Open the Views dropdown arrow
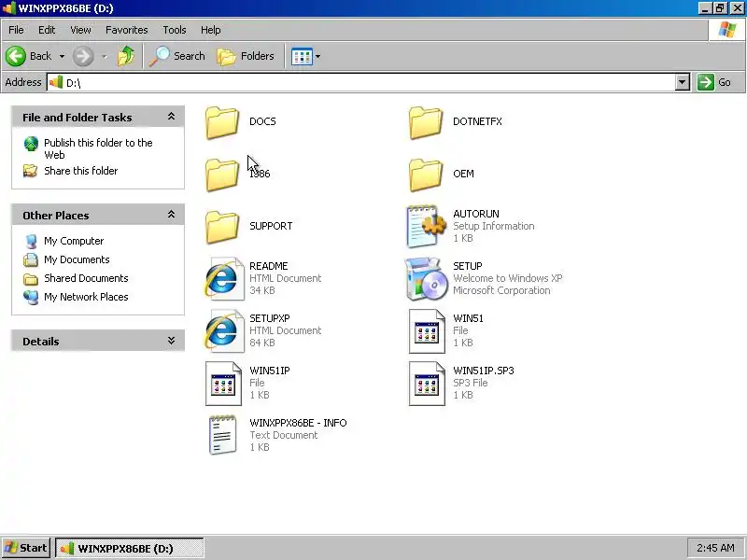Image resolution: width=747 pixels, height=560 pixels. point(317,57)
